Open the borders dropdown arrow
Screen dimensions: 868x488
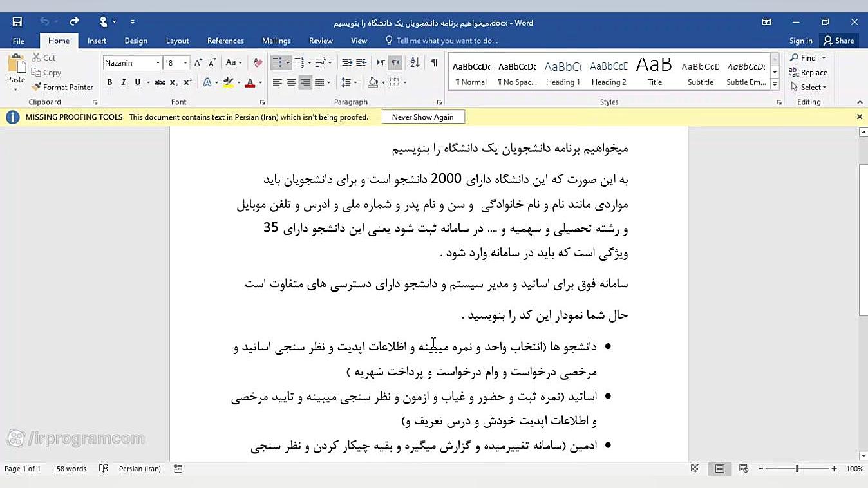[x=404, y=82]
